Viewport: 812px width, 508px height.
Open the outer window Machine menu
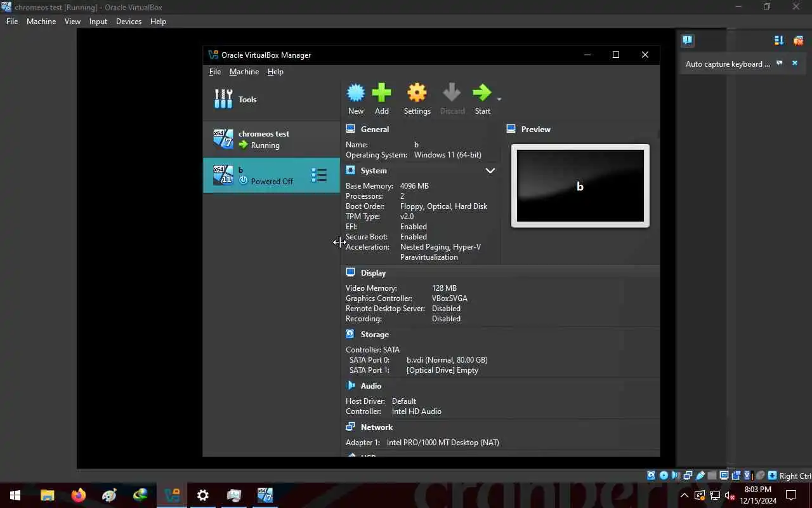pyautogui.click(x=41, y=21)
